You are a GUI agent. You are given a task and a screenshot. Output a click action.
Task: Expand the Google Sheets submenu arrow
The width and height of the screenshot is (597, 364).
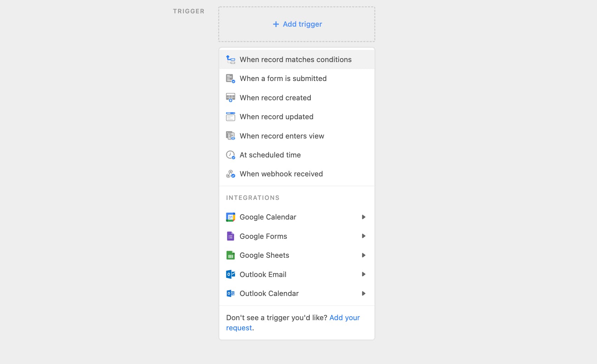pos(364,255)
